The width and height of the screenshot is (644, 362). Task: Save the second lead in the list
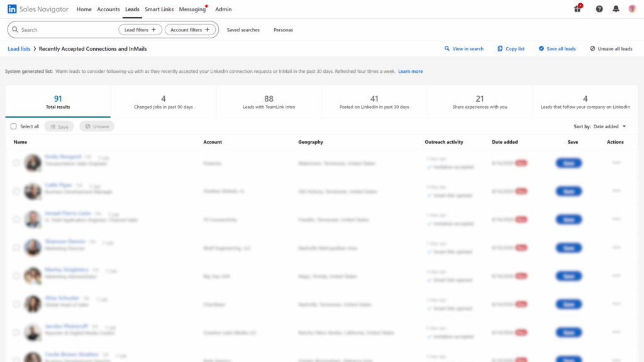[x=569, y=191]
